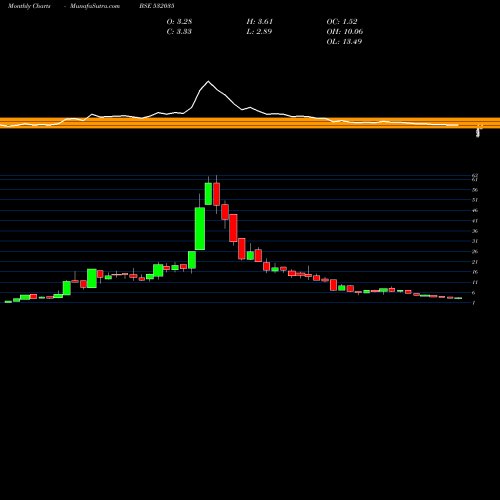Image resolution: width=500 pixels, height=500 pixels.
Task: Select the high value 'H: 3.61'
Action: 260,22
